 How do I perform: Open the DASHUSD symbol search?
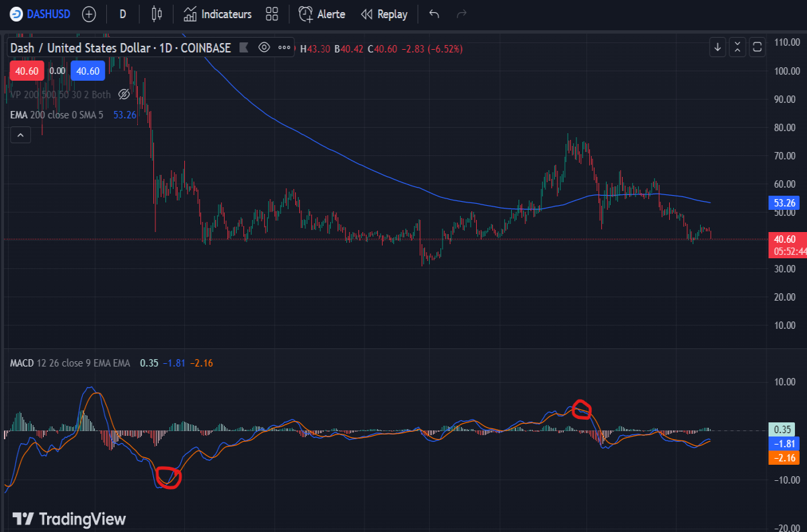click(39, 14)
